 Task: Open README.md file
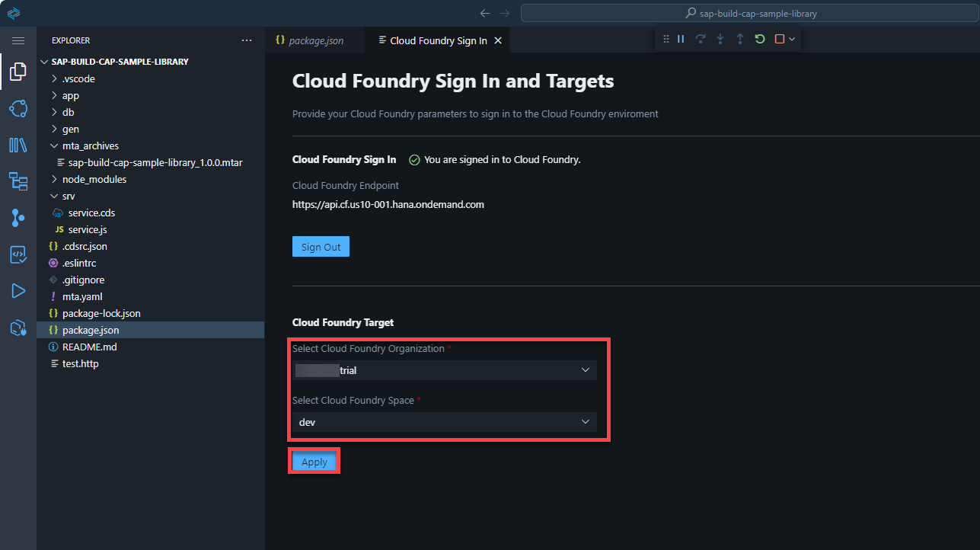(150, 347)
